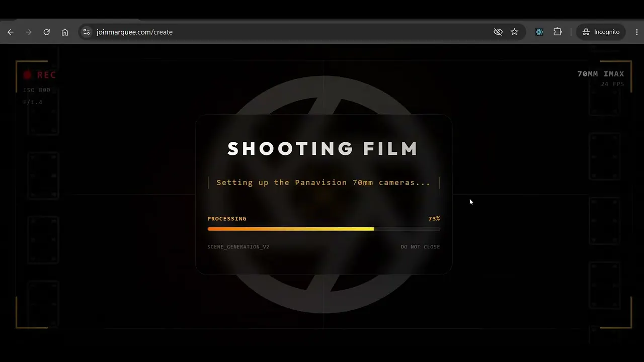Click the browser forward arrow
The height and width of the screenshot is (362, 644).
tap(29, 32)
